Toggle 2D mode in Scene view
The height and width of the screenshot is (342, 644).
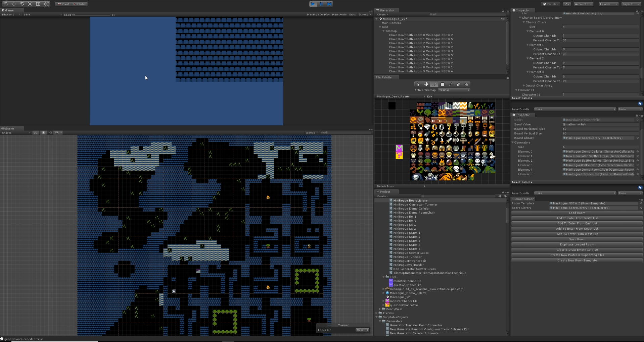tap(35, 133)
